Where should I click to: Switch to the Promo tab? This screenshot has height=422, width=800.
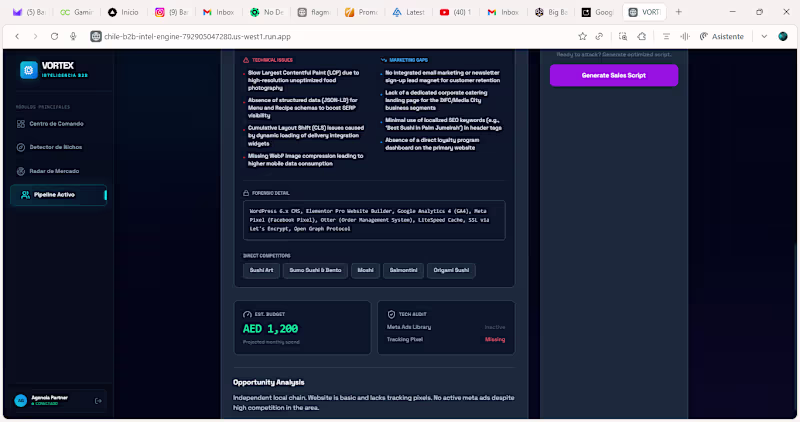[x=361, y=12]
